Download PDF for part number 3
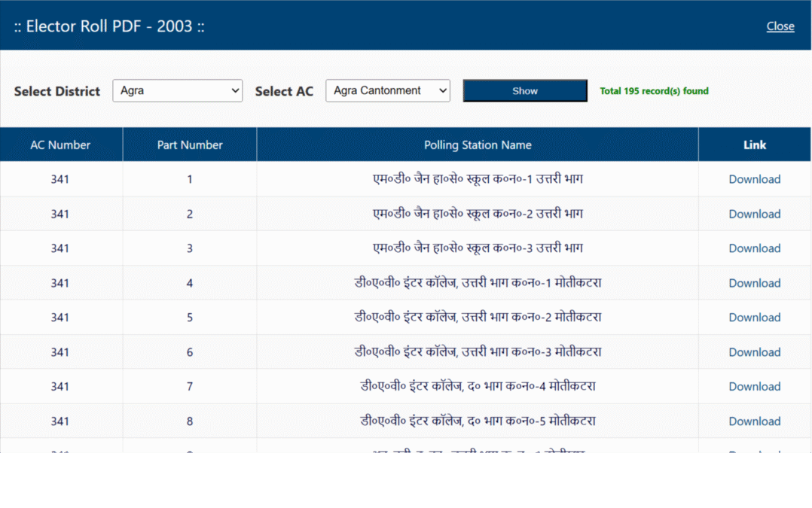The image size is (812, 508). pyautogui.click(x=754, y=248)
